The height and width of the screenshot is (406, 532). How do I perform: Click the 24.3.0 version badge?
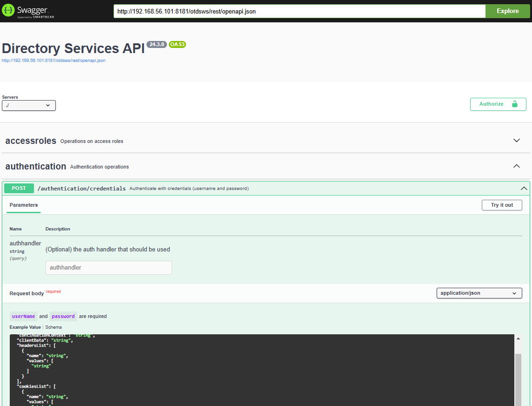(x=156, y=44)
